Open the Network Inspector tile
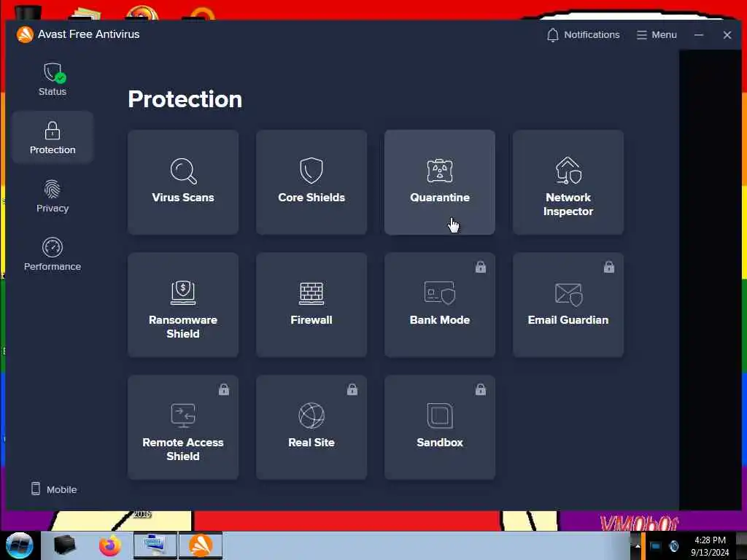747x560 pixels. point(568,182)
